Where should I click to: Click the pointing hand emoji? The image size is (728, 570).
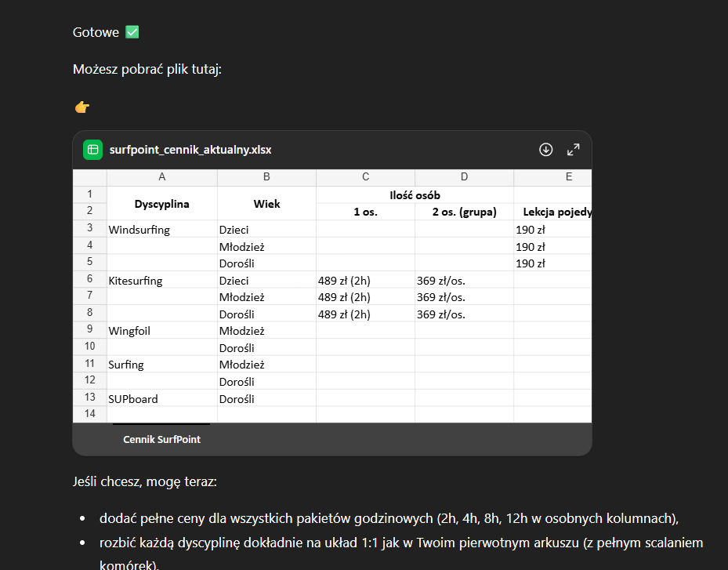click(82, 107)
